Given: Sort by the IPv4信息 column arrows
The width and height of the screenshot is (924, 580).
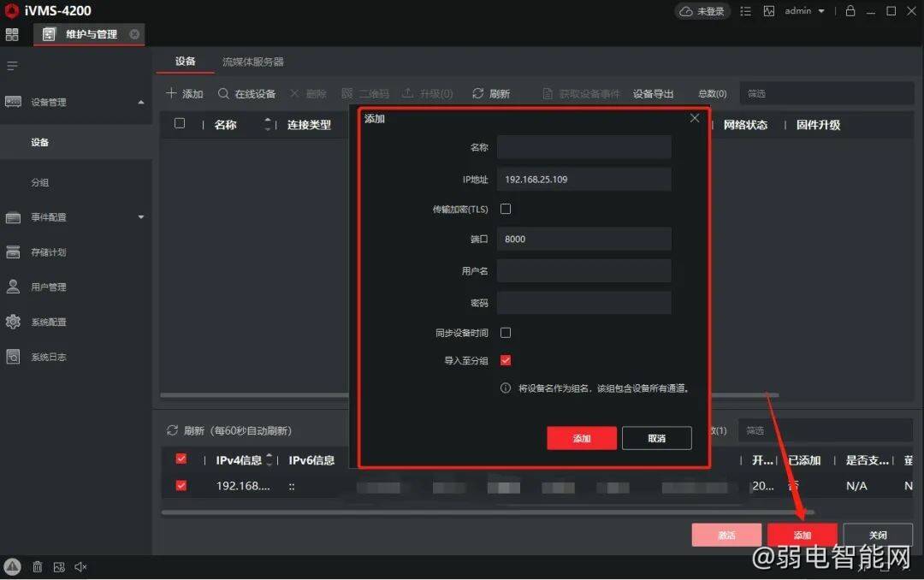Looking at the screenshot, I should coord(269,459).
